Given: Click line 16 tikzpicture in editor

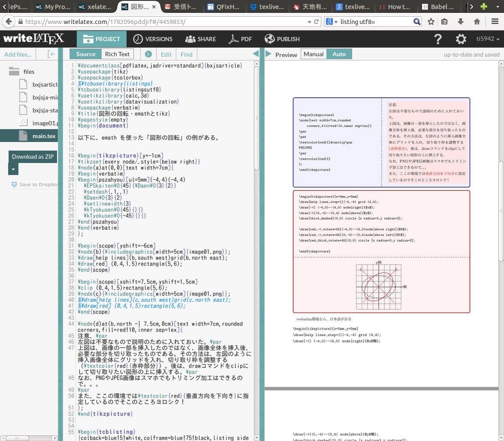Looking at the screenshot, I should click(x=121, y=156).
